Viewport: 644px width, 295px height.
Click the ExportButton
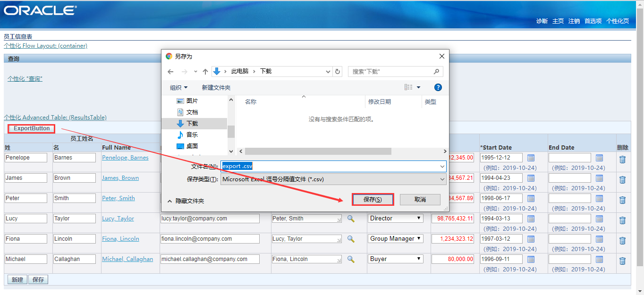coord(32,128)
